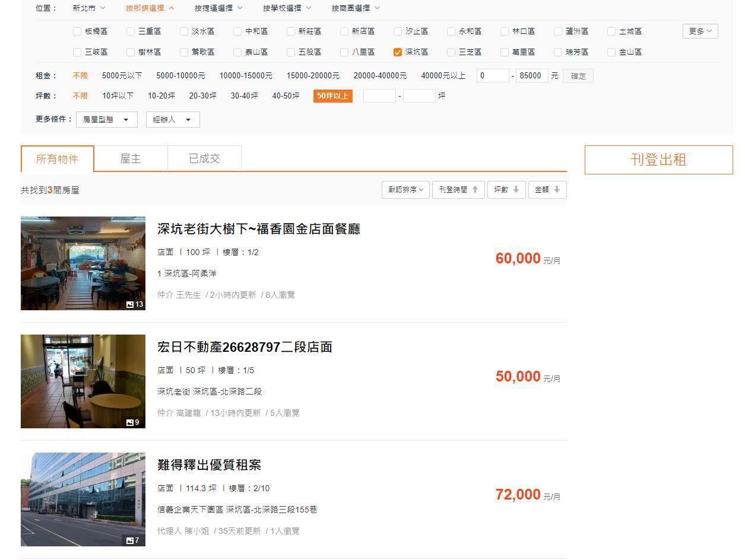Viewport: 745px width, 560px height.
Task: Check the 林口區 checkbox
Action: tap(505, 31)
